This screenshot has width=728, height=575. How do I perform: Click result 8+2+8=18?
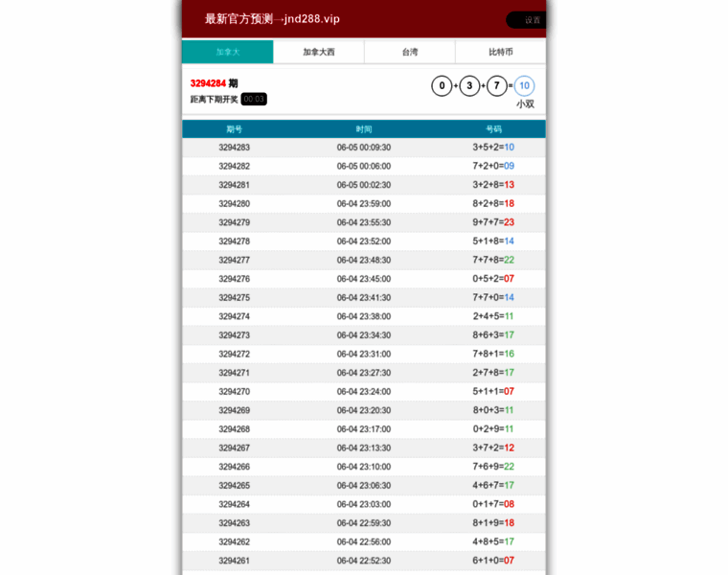pos(493,204)
